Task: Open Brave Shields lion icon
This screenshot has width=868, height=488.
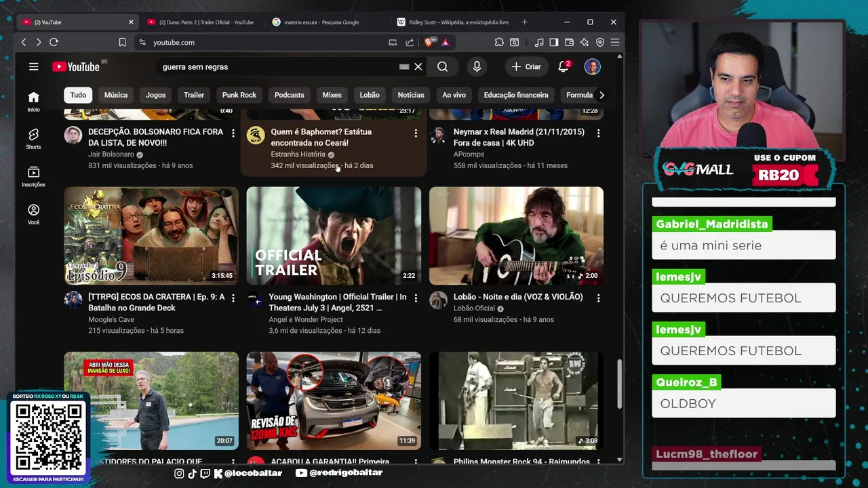Action: click(430, 42)
